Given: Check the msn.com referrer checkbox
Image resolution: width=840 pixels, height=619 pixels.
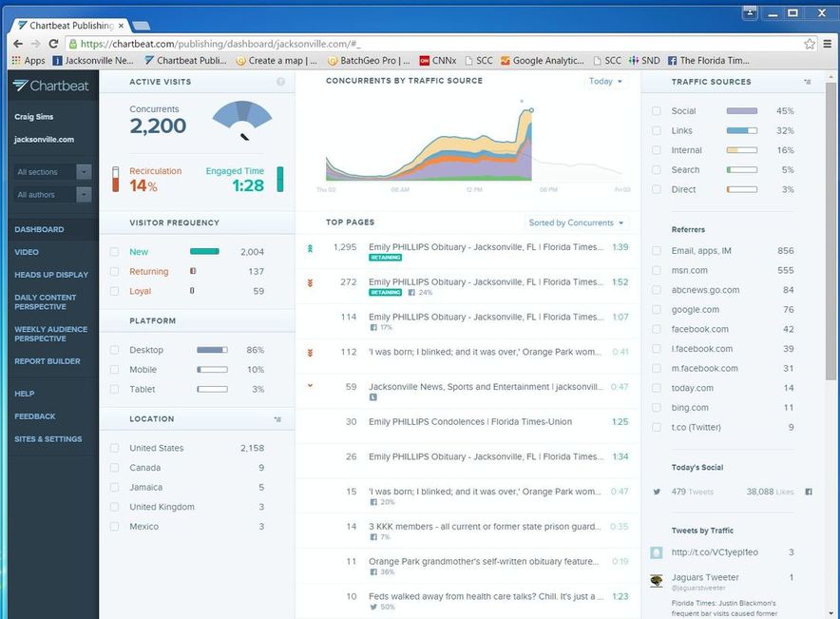Looking at the screenshot, I should (x=657, y=271).
